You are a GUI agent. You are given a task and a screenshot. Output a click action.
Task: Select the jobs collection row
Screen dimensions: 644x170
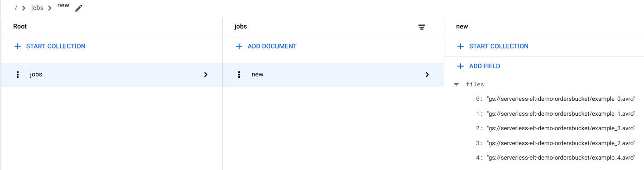pyautogui.click(x=112, y=75)
